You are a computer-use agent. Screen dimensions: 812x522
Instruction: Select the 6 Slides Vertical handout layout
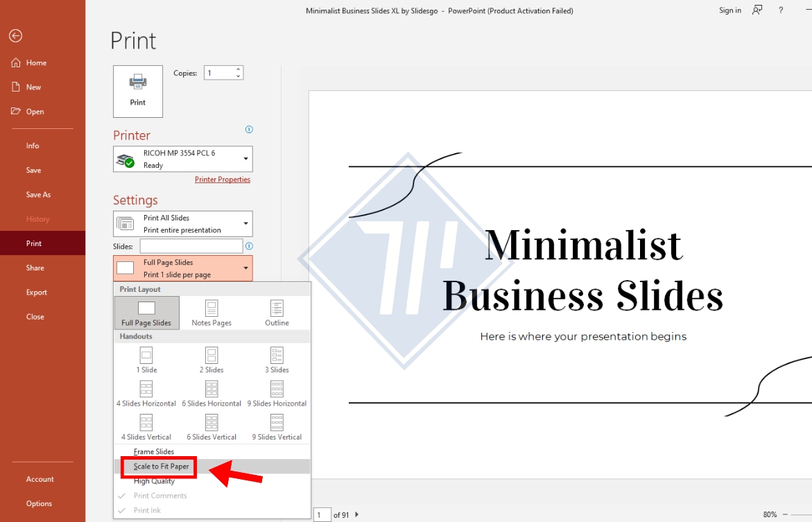click(211, 426)
